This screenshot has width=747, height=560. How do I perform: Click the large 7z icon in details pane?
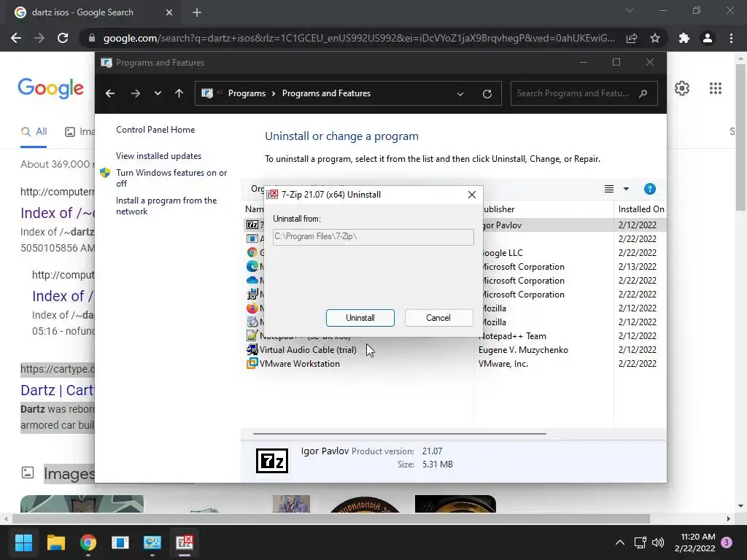(272, 461)
